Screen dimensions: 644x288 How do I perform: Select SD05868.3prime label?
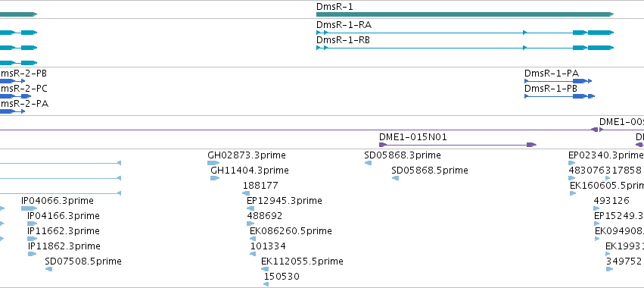403,155
